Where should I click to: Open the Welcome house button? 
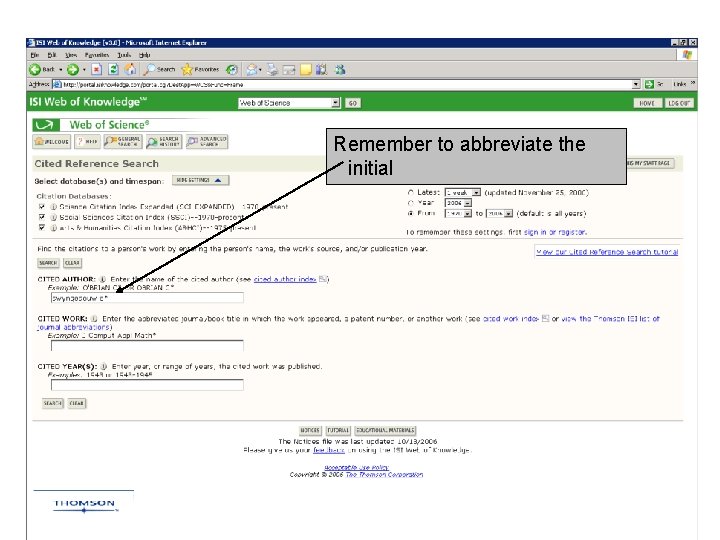tap(51, 141)
